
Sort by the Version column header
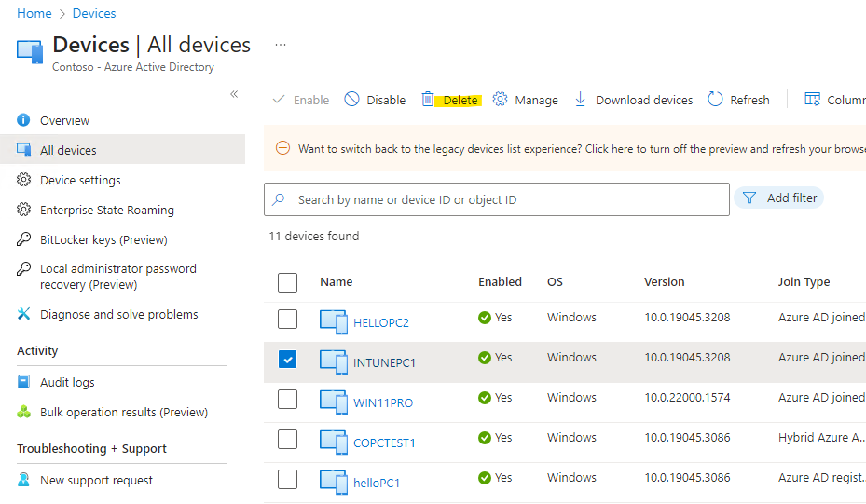(x=665, y=281)
